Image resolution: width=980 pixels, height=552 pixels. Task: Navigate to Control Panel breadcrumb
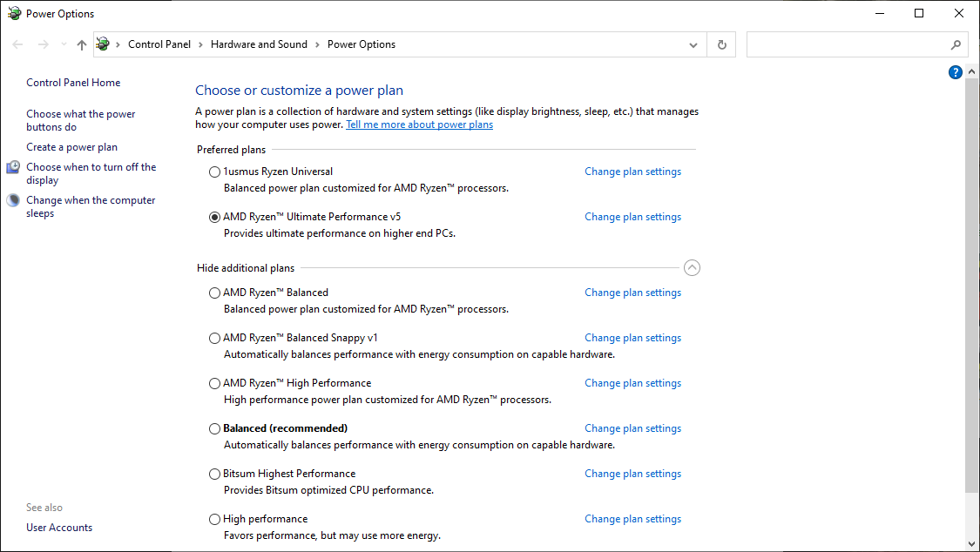(x=159, y=44)
